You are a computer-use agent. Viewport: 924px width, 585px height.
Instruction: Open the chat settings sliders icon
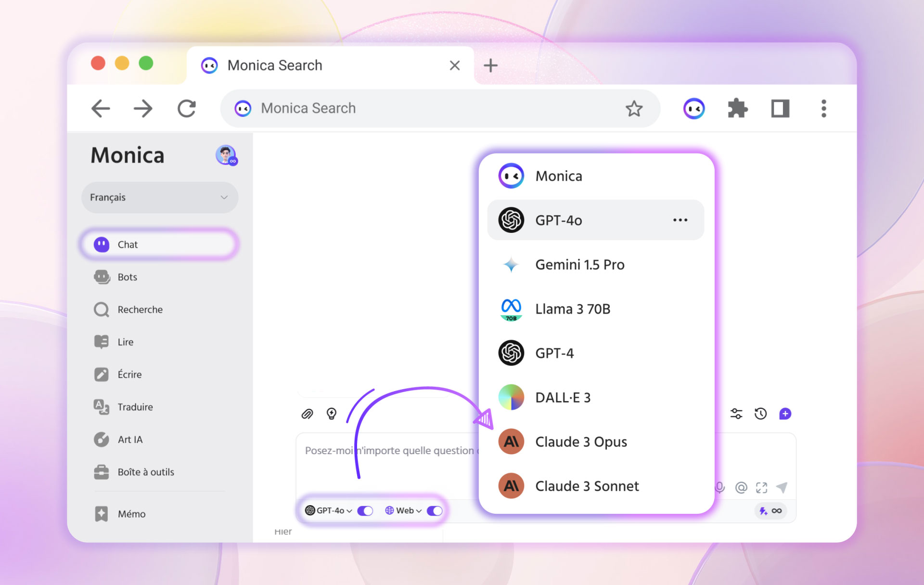tap(736, 414)
